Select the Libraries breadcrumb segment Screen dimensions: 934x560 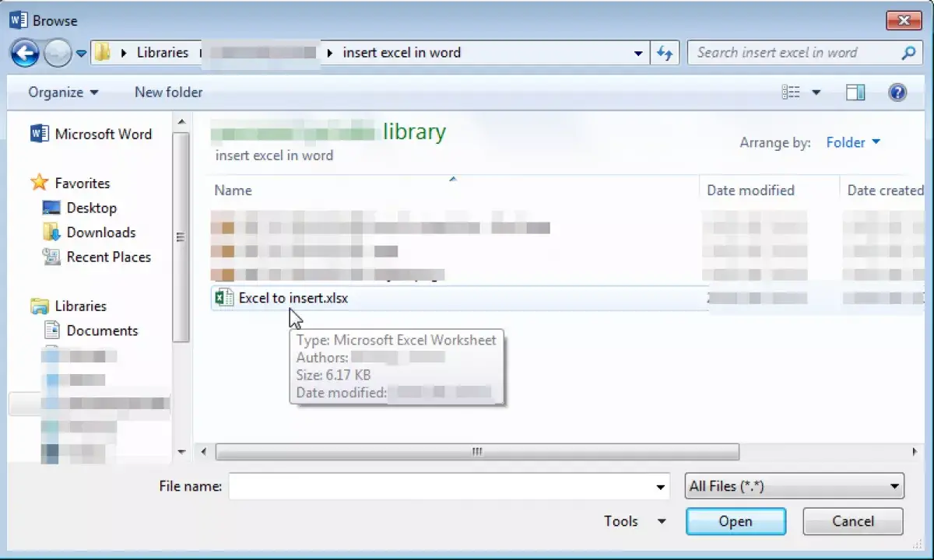163,52
